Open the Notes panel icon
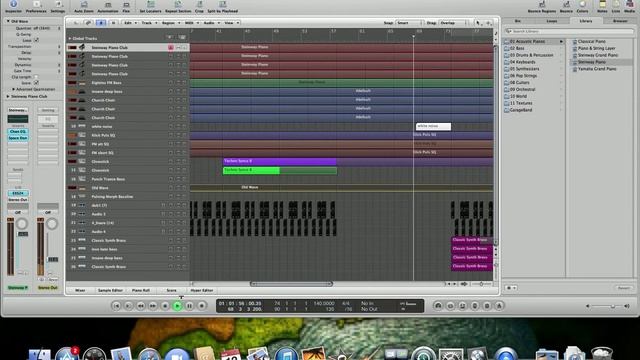This screenshot has height=360, width=640. 602,6
